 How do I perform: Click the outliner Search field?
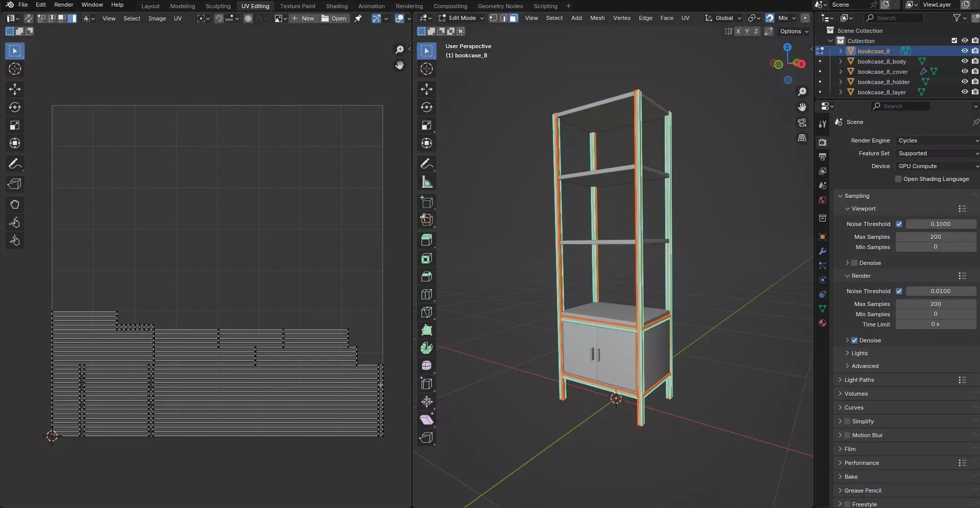(x=893, y=18)
